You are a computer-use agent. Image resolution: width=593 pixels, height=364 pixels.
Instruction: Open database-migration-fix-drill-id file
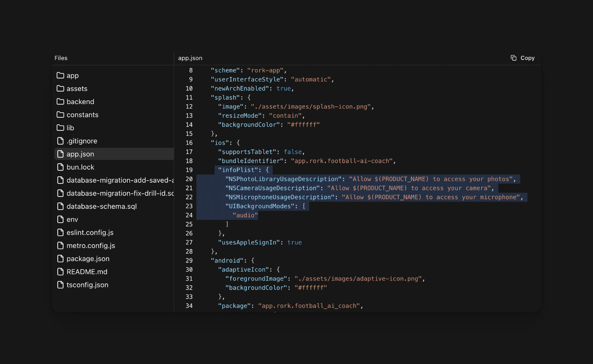pyautogui.click(x=114, y=193)
